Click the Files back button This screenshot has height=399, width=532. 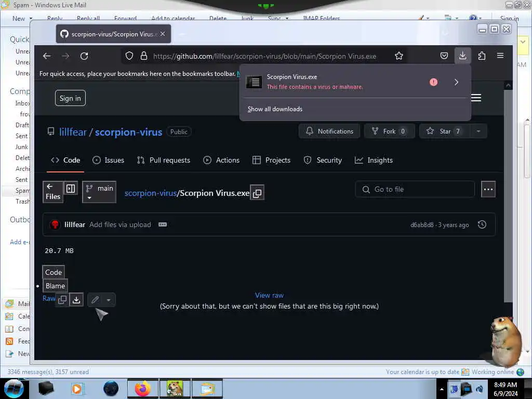point(53,192)
